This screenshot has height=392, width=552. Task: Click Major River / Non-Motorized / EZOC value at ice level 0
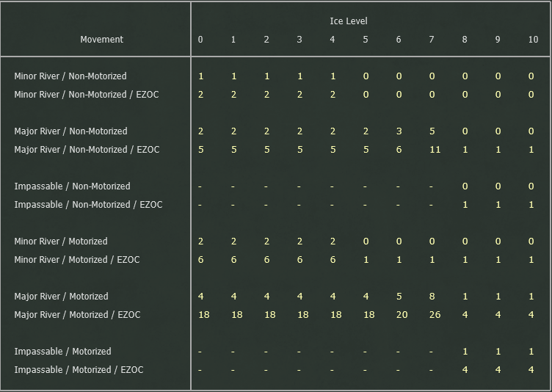[200, 149]
